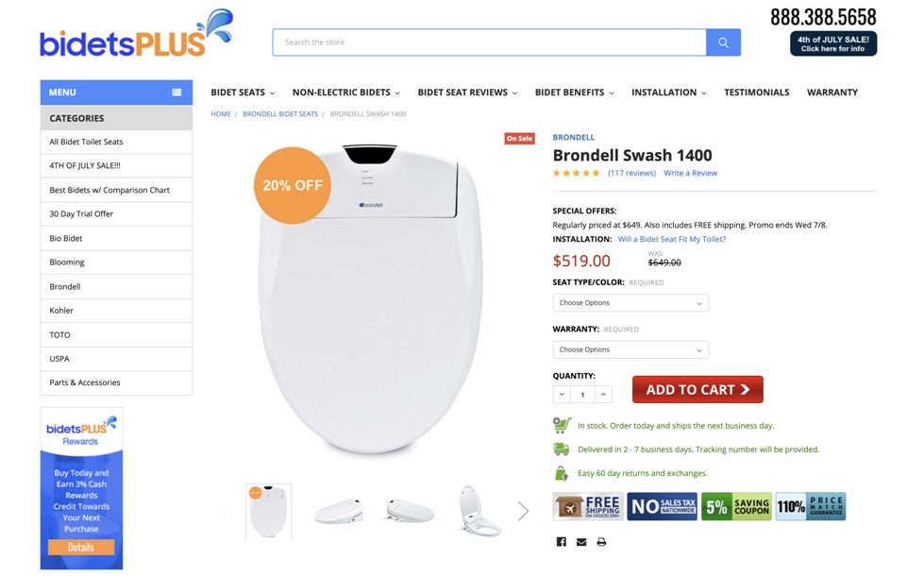Increase quantity with the up stepper

pos(604,394)
